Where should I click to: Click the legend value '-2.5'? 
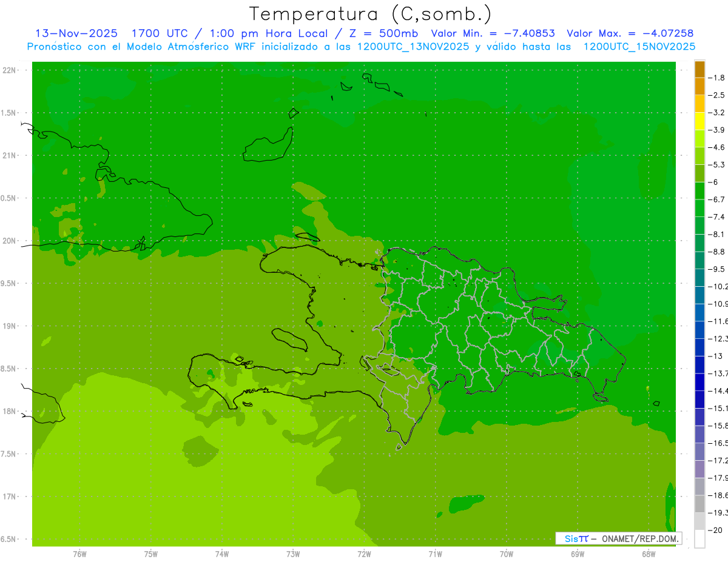(x=716, y=95)
